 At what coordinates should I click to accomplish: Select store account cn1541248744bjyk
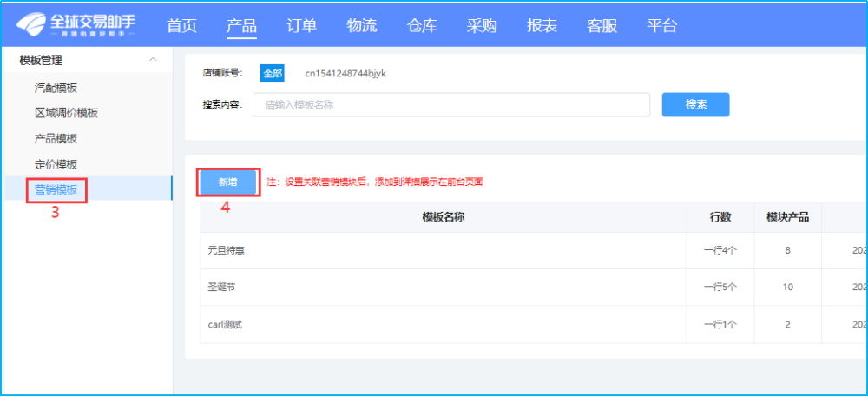(x=345, y=73)
